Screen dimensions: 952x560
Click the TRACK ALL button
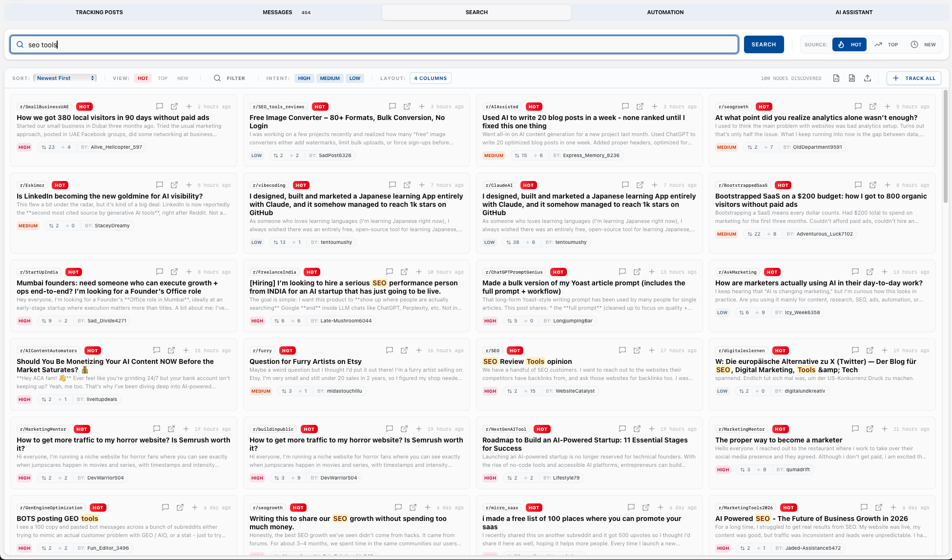pos(914,78)
